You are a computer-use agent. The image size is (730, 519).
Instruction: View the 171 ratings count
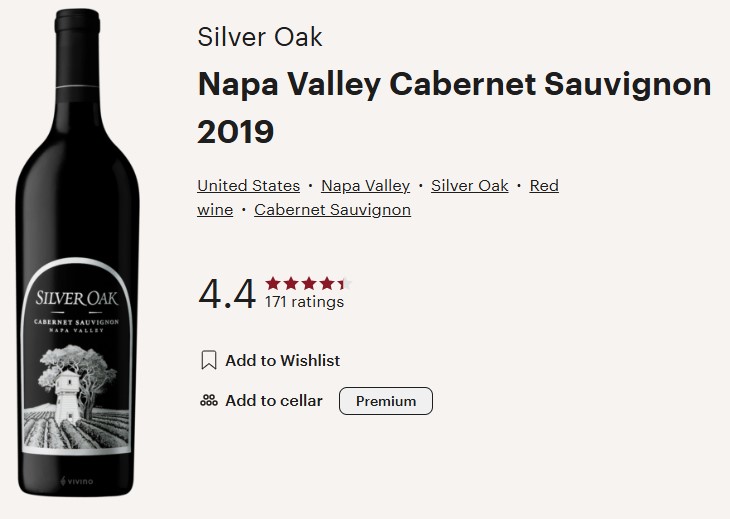click(304, 302)
